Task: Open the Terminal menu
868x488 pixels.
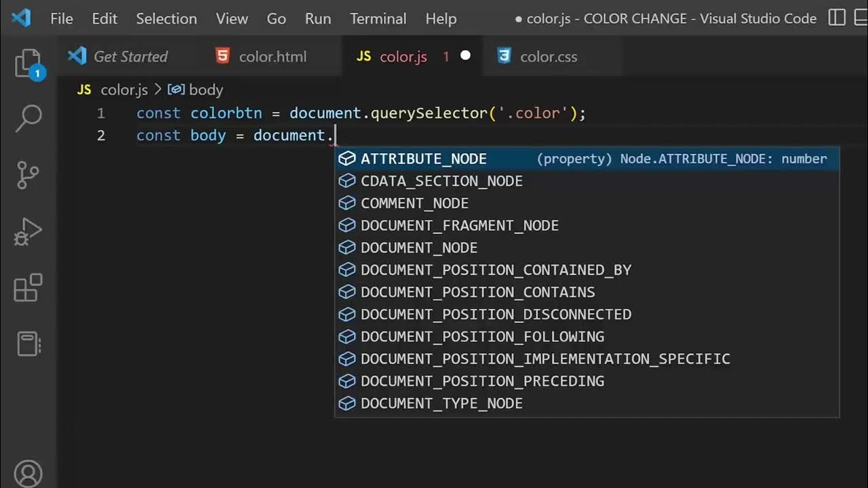Action: click(378, 18)
